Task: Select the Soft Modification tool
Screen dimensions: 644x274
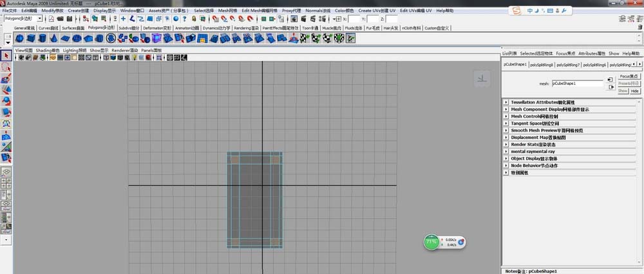Action: (6, 135)
